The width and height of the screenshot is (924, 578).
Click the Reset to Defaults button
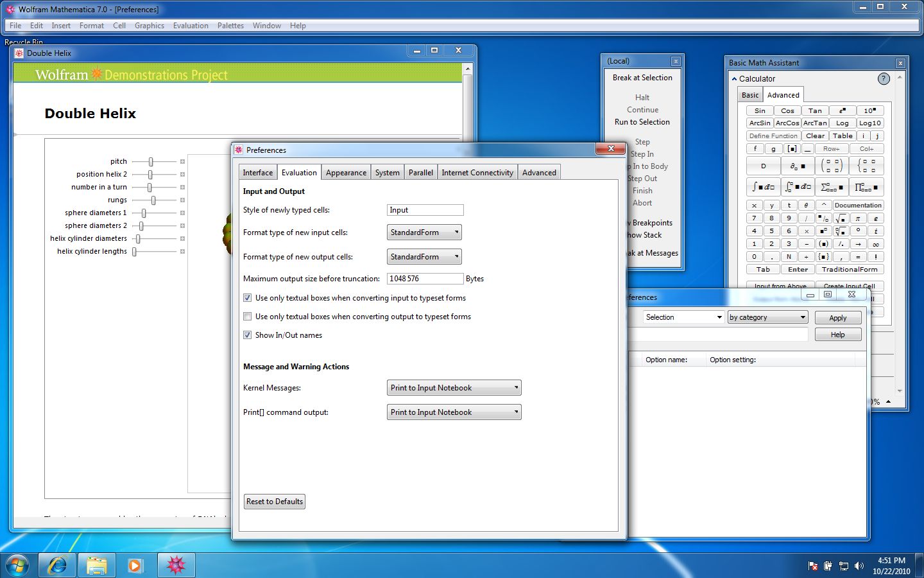point(275,502)
